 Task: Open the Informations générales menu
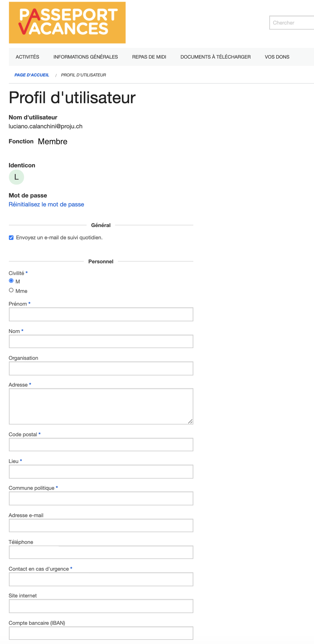(86, 57)
